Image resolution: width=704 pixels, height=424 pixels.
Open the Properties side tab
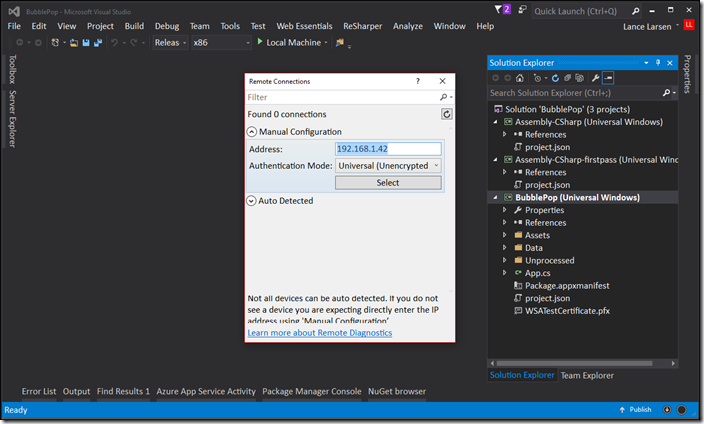687,74
